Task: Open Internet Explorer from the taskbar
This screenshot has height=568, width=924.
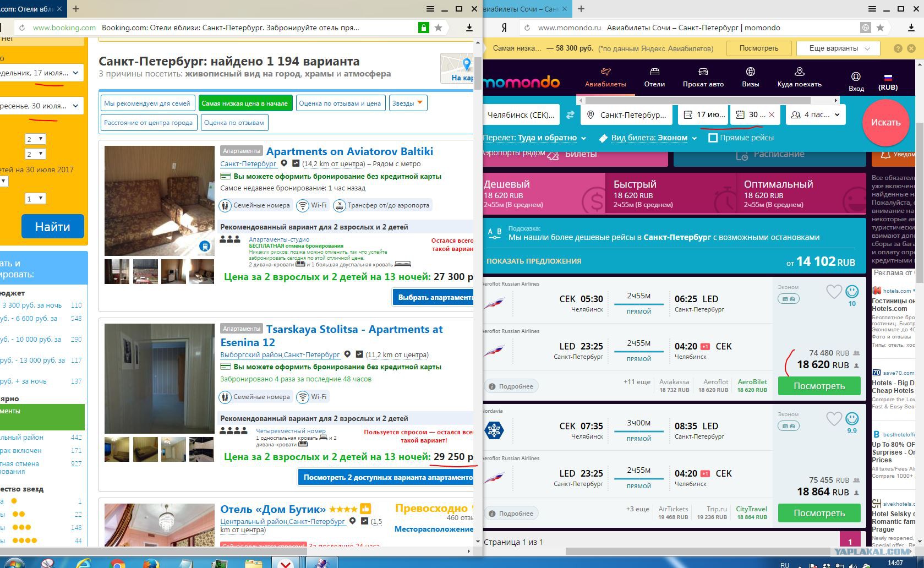Action: (x=84, y=563)
